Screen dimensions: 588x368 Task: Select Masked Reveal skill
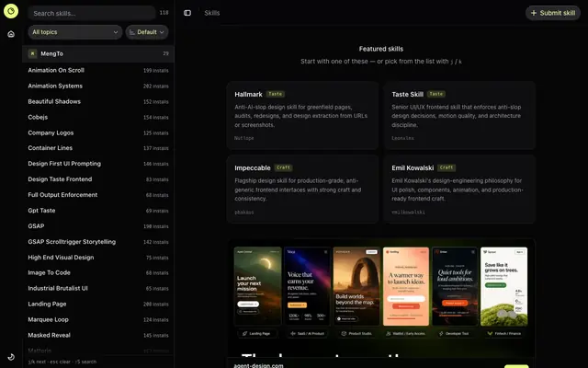tap(98, 335)
